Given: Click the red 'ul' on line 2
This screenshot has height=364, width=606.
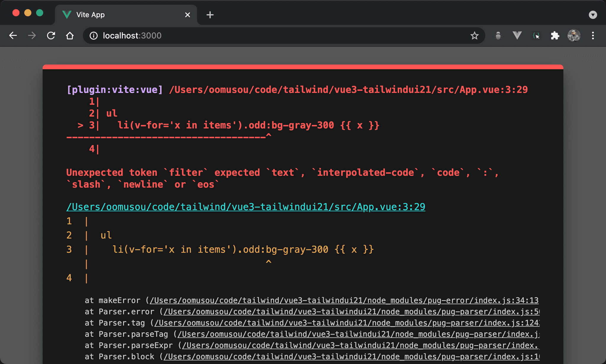Looking at the screenshot, I should point(112,113).
